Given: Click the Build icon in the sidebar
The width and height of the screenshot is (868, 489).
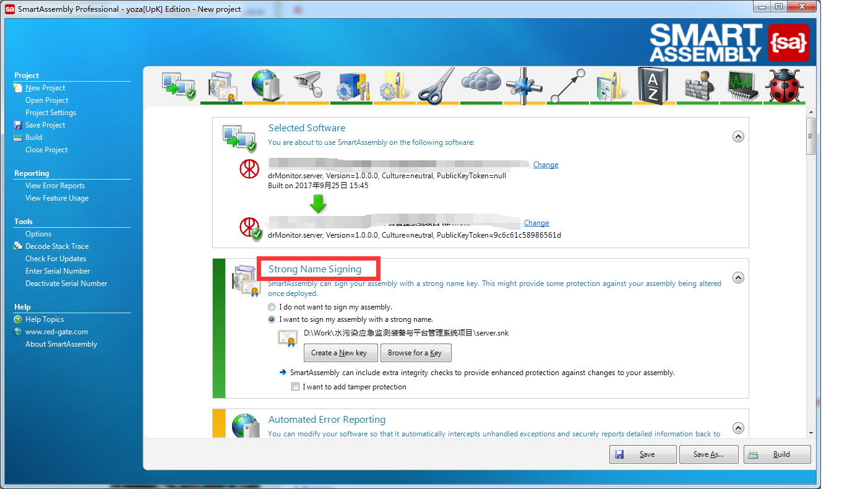Looking at the screenshot, I should click(17, 137).
